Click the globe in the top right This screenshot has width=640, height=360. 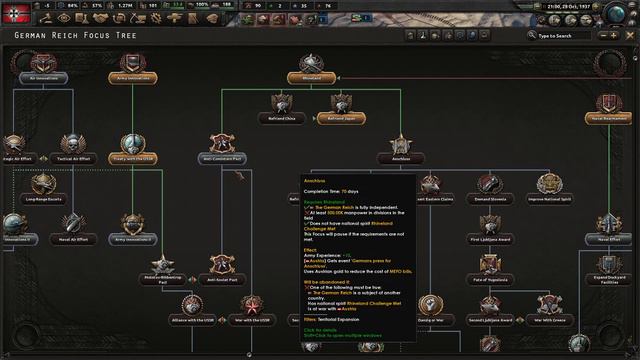coord(616,14)
